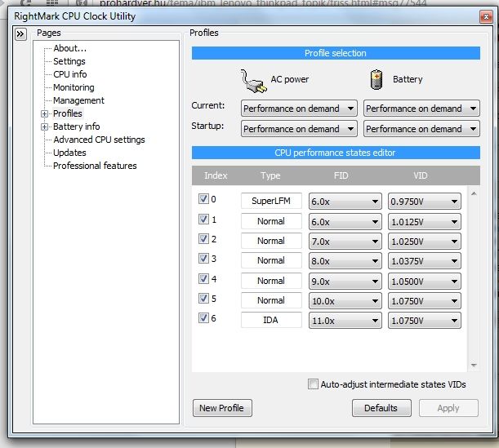The width and height of the screenshot is (499, 448).
Task: Click the AC power plug icon
Action: coord(253,81)
